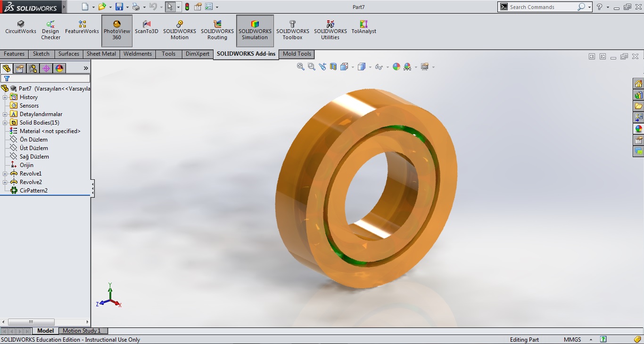This screenshot has height=344, width=644.
Task: Open View Orientation cube
Action: [x=344, y=67]
